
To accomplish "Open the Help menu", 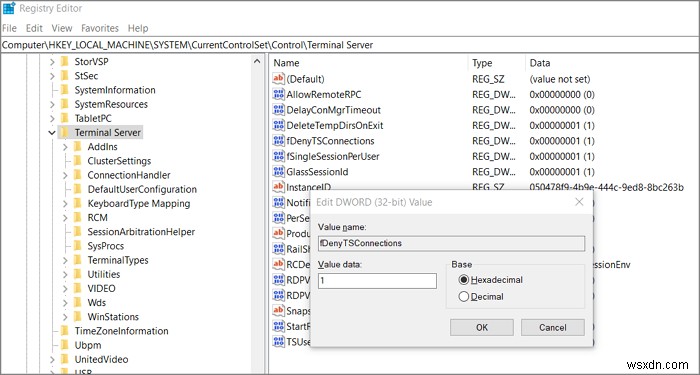I will tap(138, 28).
